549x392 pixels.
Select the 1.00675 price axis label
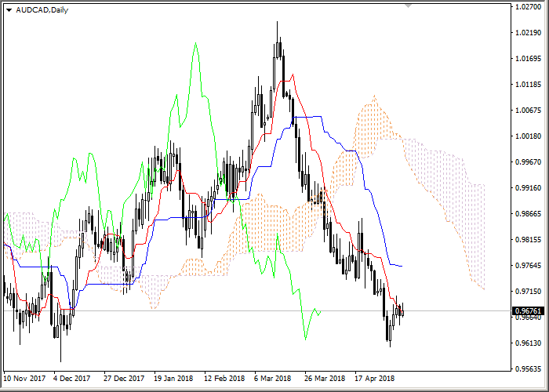(529, 111)
